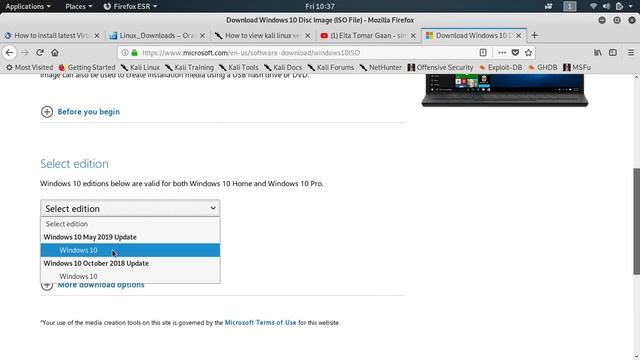The height and width of the screenshot is (360, 640).
Task: Pick the Select edition placeholder option
Action: pyautogui.click(x=130, y=224)
